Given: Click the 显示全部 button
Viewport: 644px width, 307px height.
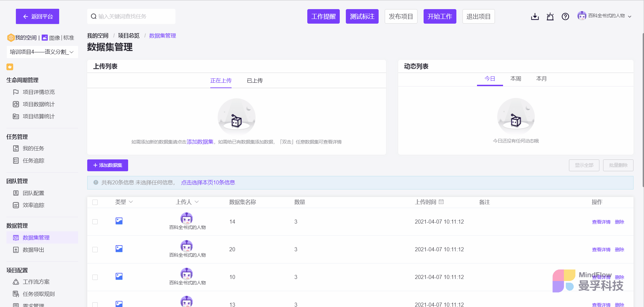Looking at the screenshot, I should coord(584,165).
